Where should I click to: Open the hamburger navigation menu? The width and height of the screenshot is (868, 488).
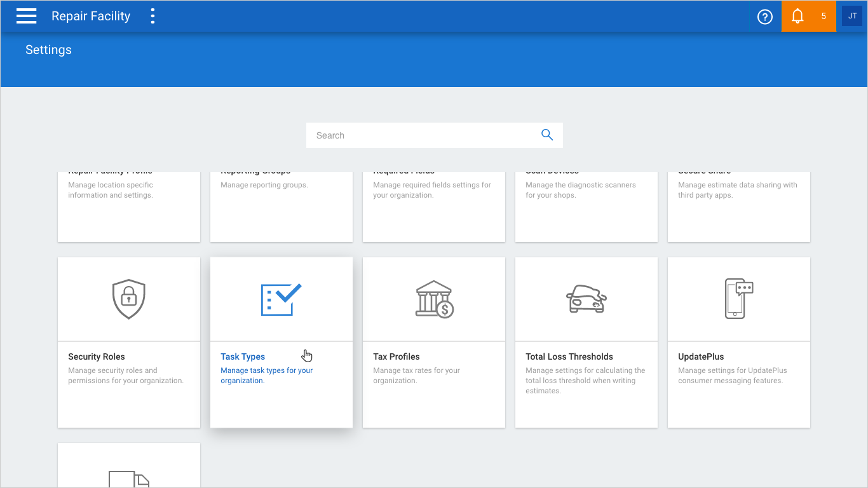[26, 16]
